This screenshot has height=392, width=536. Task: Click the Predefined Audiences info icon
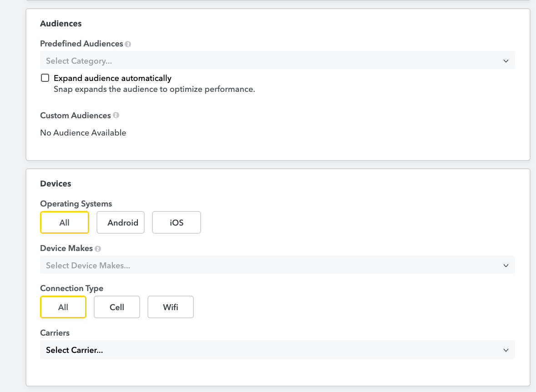tap(128, 44)
